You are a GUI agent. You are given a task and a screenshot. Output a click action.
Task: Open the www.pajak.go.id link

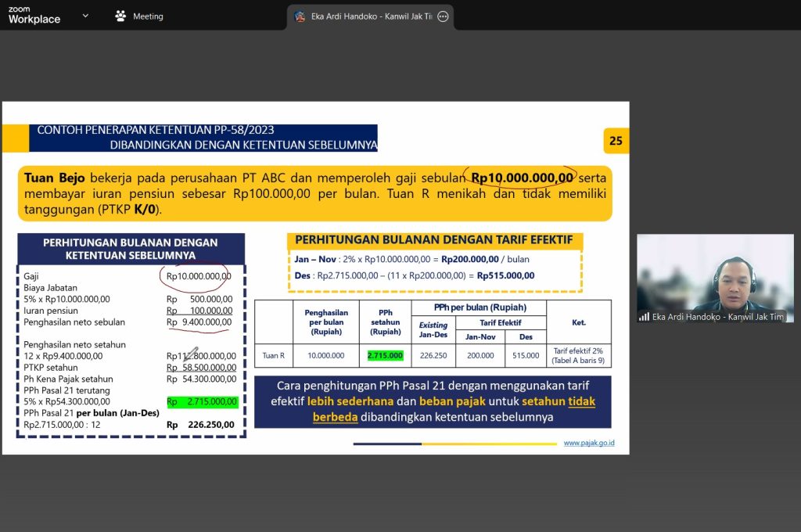point(588,443)
